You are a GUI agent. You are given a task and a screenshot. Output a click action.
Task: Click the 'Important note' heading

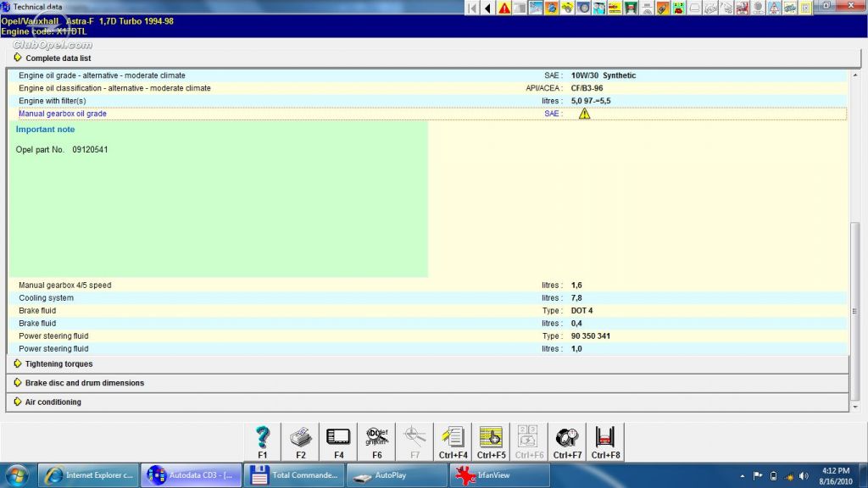46,129
